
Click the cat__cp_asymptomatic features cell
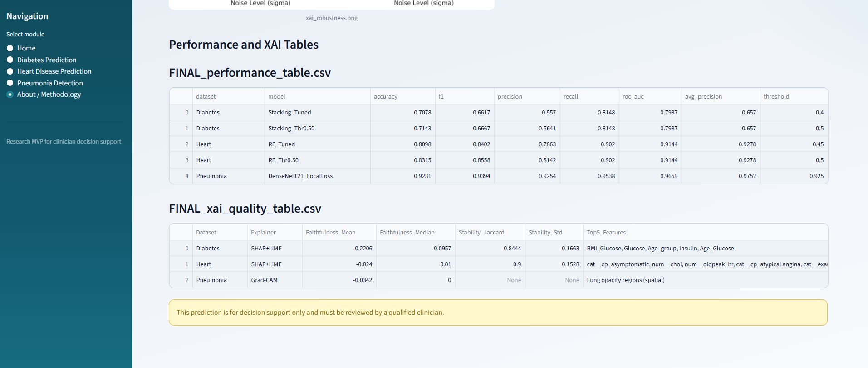705,264
